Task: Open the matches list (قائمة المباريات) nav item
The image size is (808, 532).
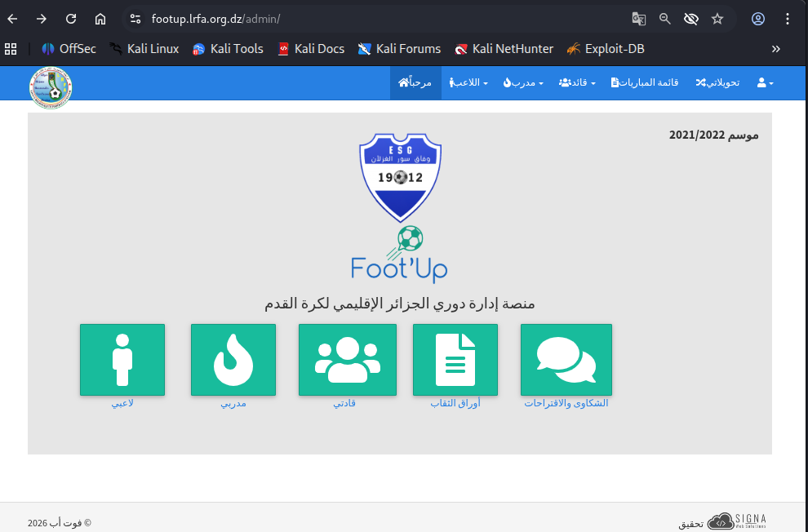Action: click(x=645, y=83)
